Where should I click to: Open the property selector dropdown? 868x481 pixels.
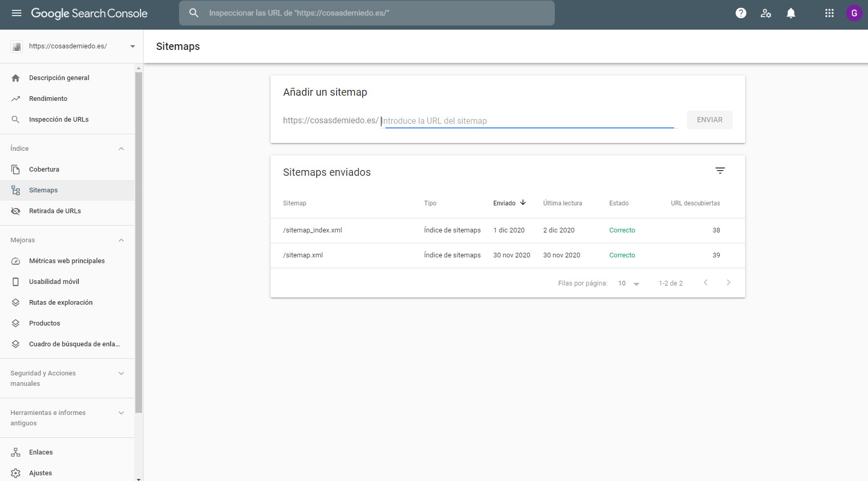coord(132,46)
